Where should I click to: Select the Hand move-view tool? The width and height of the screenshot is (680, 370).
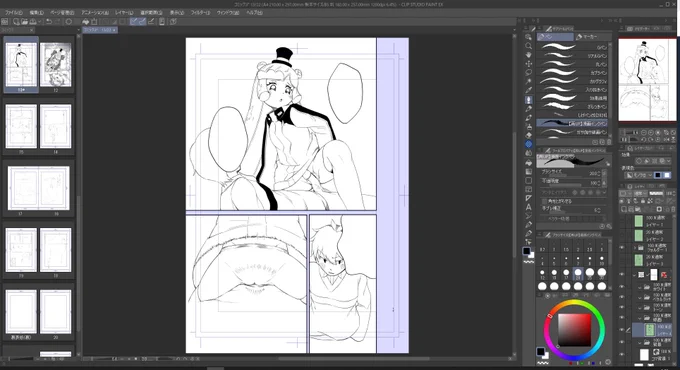[528, 55]
